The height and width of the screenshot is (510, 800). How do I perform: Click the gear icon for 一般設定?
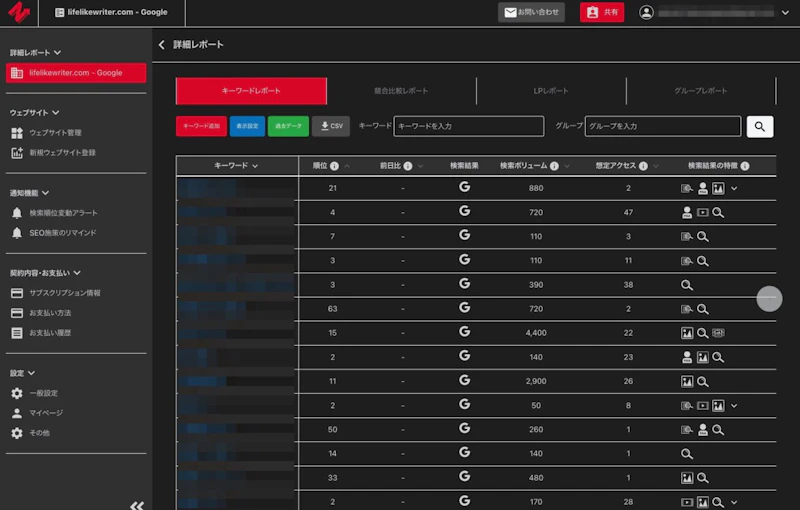17,393
